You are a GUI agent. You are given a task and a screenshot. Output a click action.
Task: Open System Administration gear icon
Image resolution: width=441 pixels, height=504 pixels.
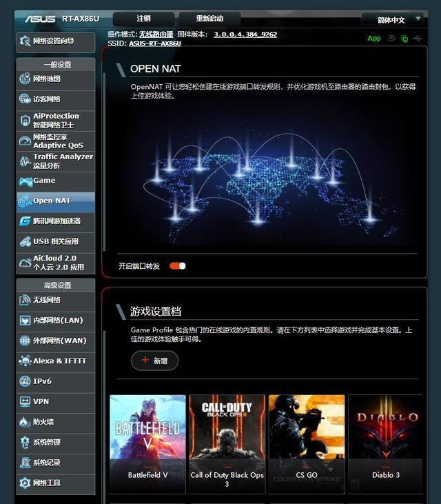(x=25, y=442)
